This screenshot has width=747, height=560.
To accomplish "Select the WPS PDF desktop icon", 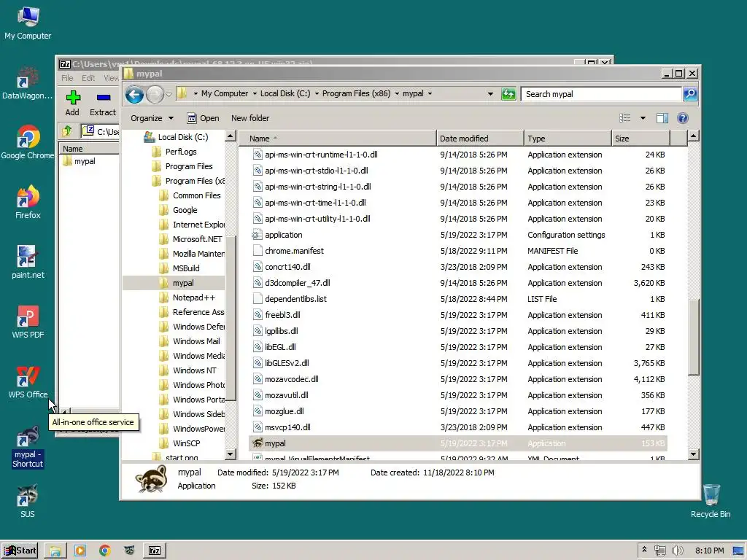I will (x=28, y=322).
